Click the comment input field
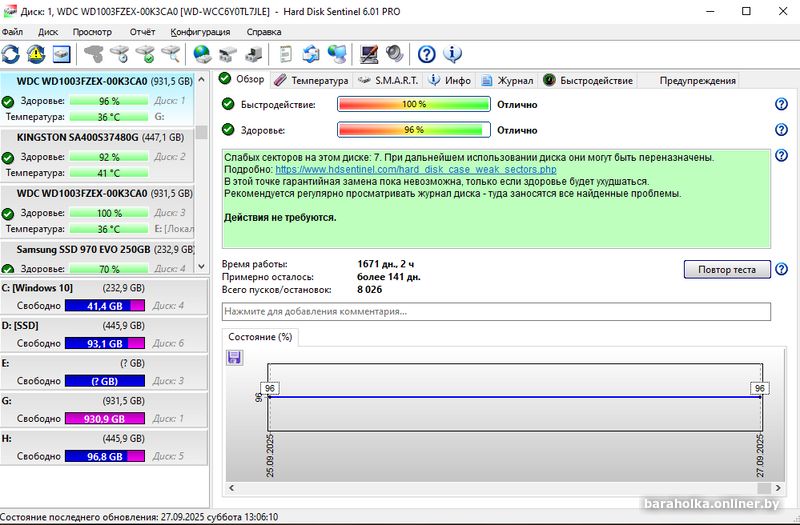Screen dimensions: 800x525 (496, 312)
